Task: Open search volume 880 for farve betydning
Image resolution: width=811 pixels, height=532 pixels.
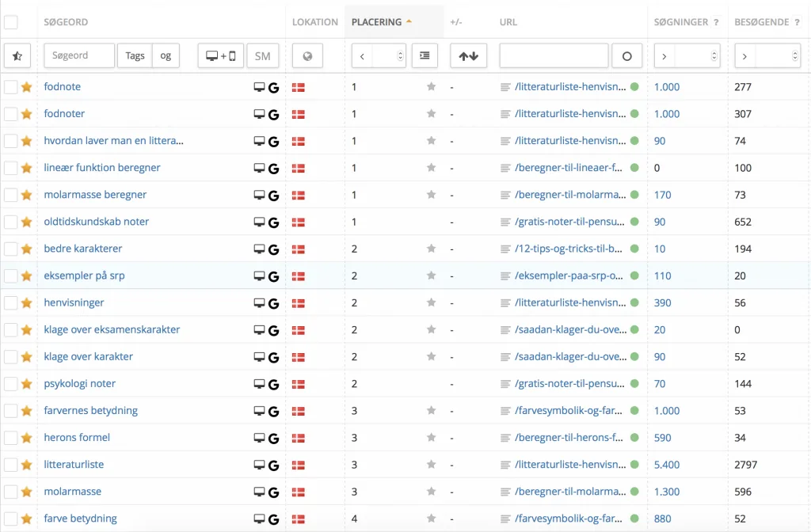Action: point(663,519)
